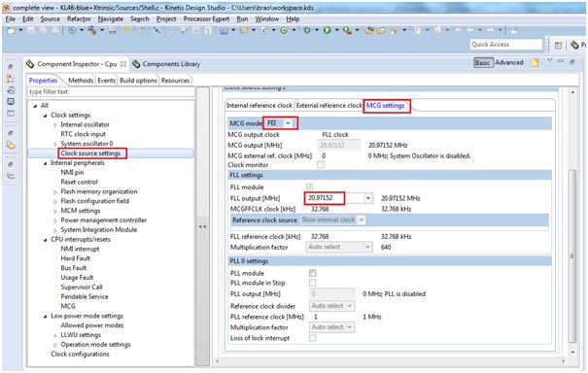Collapse the CPU interrupts/resets node

[45, 240]
